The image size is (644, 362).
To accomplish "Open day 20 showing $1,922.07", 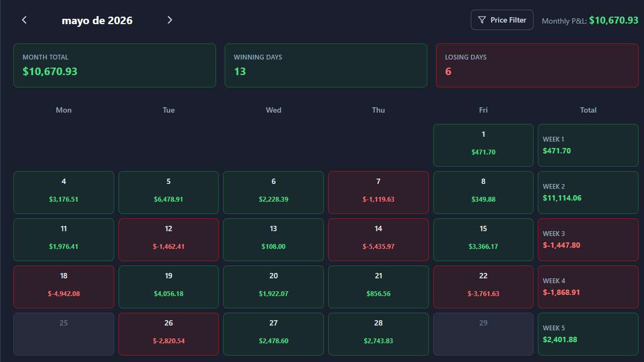I will (274, 287).
